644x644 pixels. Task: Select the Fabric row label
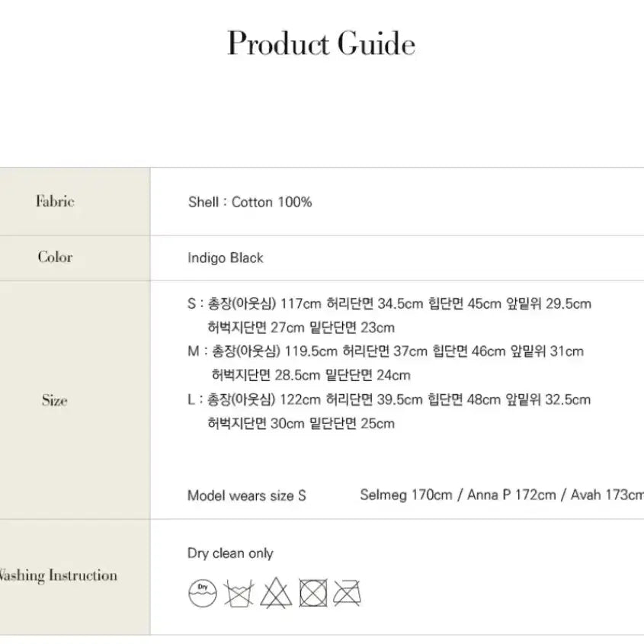click(55, 202)
